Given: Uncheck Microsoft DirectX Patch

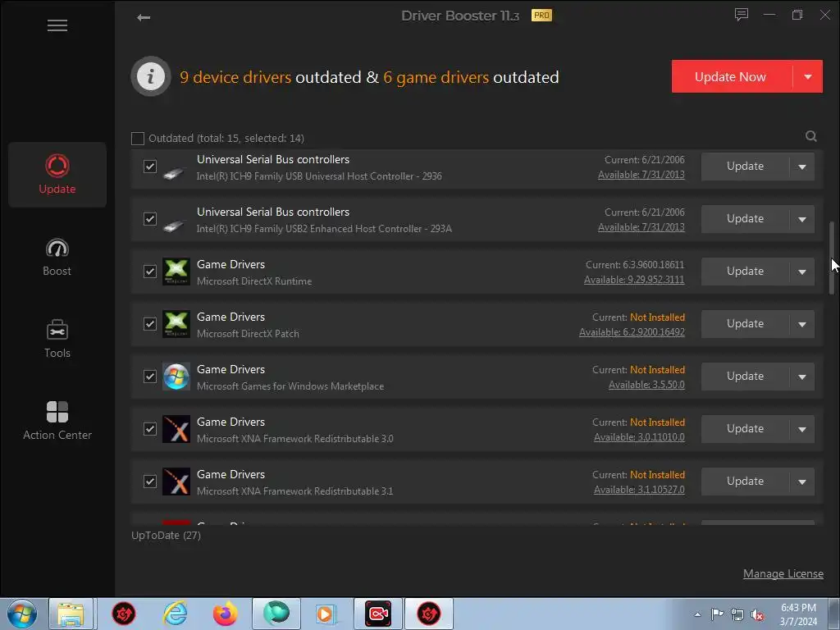Looking at the screenshot, I should pos(150,324).
